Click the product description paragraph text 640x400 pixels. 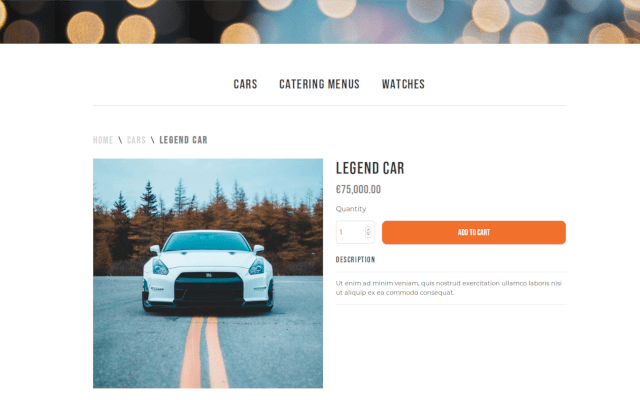pyautogui.click(x=449, y=288)
